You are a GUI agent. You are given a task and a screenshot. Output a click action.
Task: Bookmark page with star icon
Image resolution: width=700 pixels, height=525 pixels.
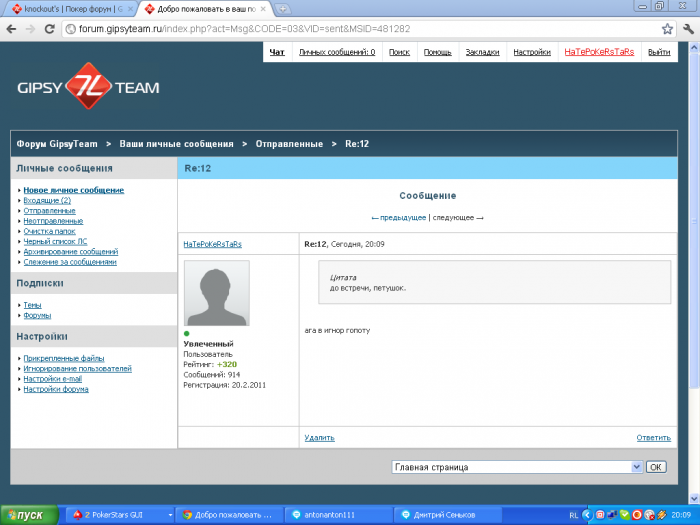[x=667, y=29]
